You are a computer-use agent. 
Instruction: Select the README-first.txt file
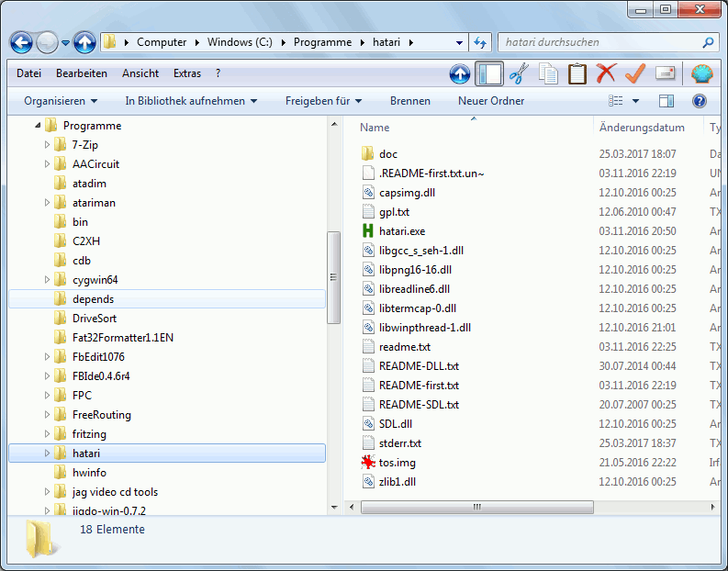click(x=419, y=386)
